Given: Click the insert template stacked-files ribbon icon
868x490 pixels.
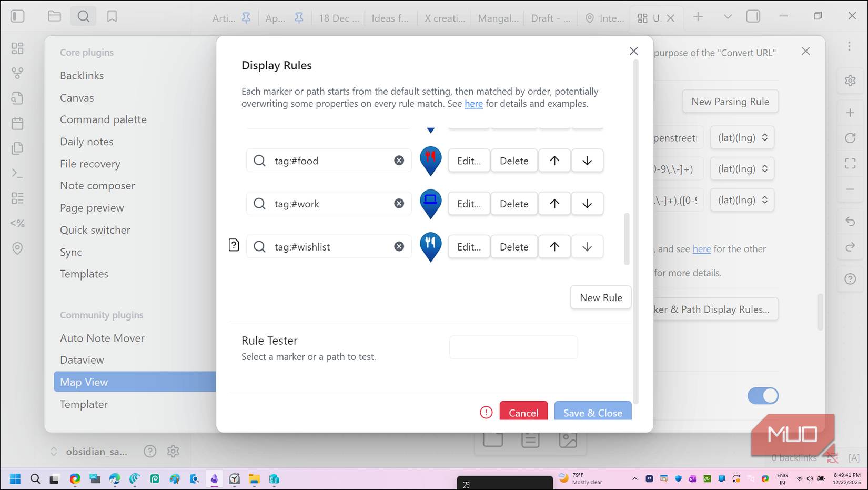Looking at the screenshot, I should point(17,148).
